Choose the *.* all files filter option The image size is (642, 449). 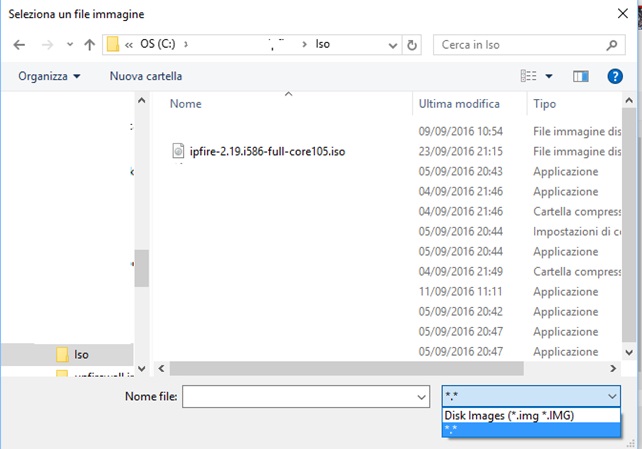point(531,429)
